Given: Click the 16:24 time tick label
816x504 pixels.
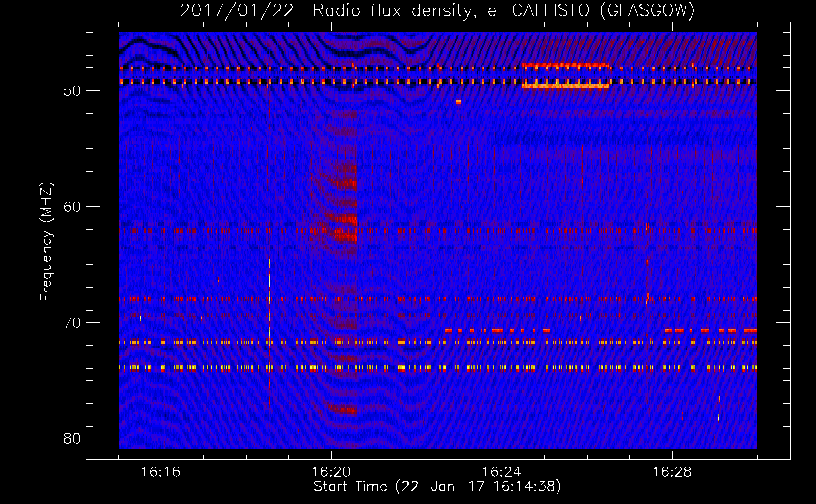Looking at the screenshot, I should pos(502,472).
